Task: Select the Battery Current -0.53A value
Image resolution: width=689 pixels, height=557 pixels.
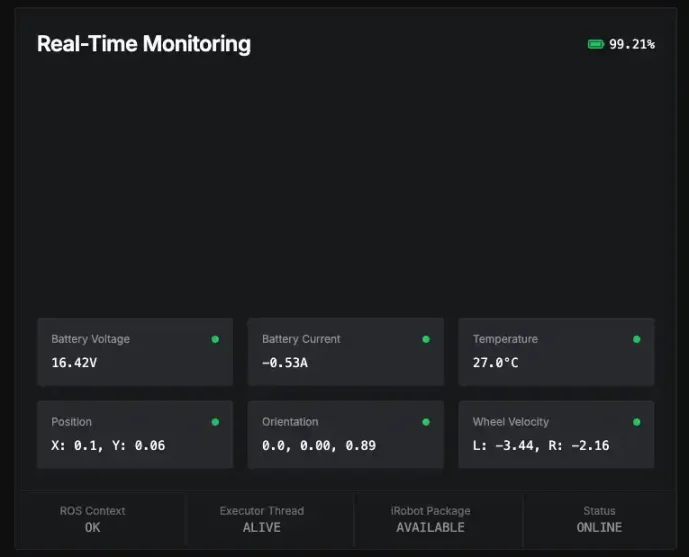Action: pos(285,362)
